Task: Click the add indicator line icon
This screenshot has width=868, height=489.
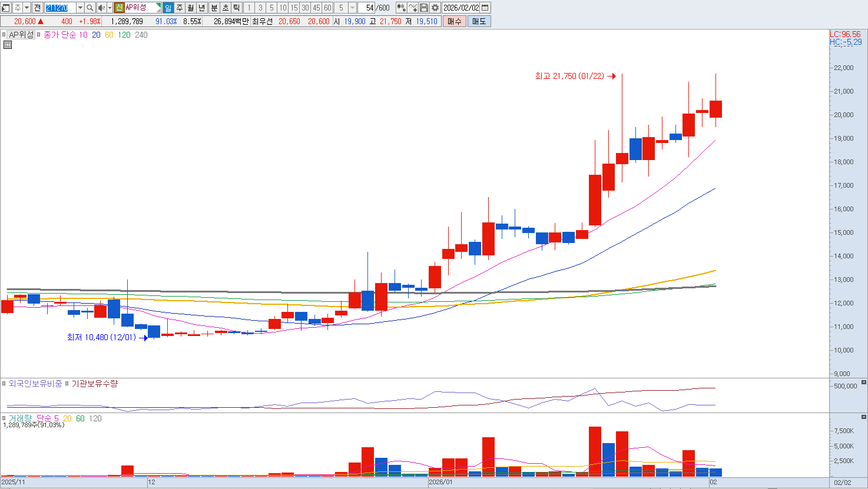Action: [x=413, y=8]
